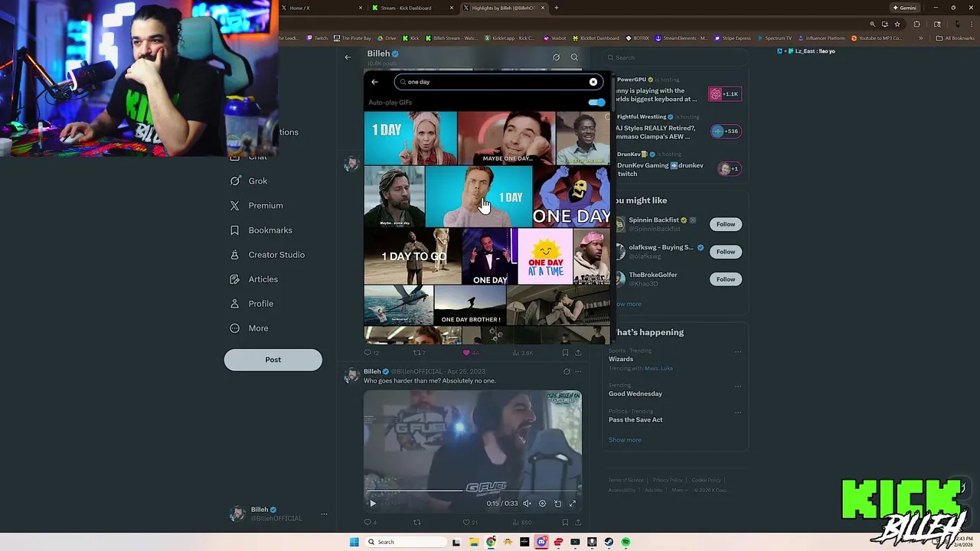Select the Skeletor 'ONE DAY' GIF
The image size is (980, 551).
[x=572, y=197]
